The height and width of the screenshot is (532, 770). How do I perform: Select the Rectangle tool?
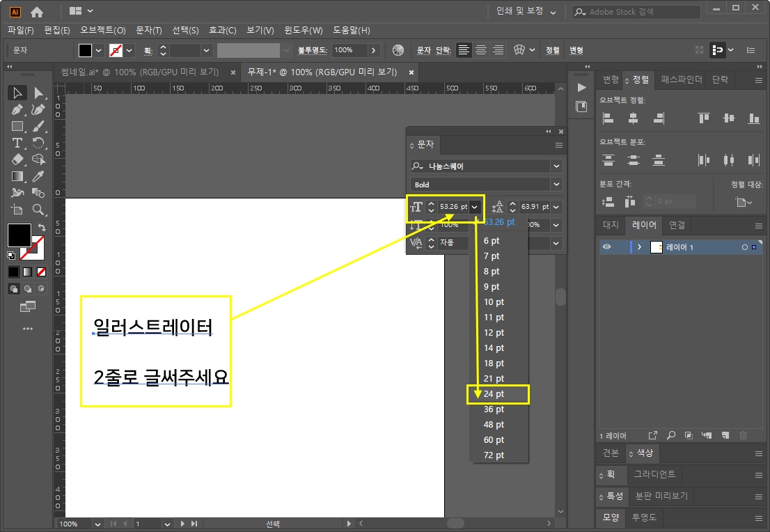17,126
